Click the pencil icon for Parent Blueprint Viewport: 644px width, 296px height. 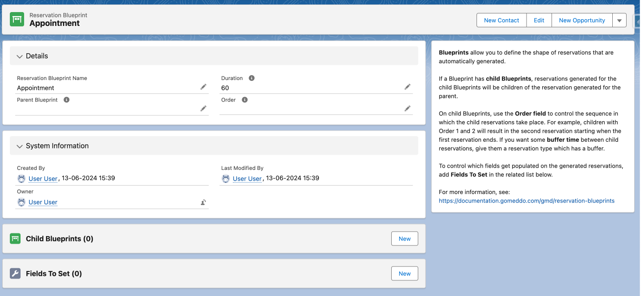tap(203, 109)
